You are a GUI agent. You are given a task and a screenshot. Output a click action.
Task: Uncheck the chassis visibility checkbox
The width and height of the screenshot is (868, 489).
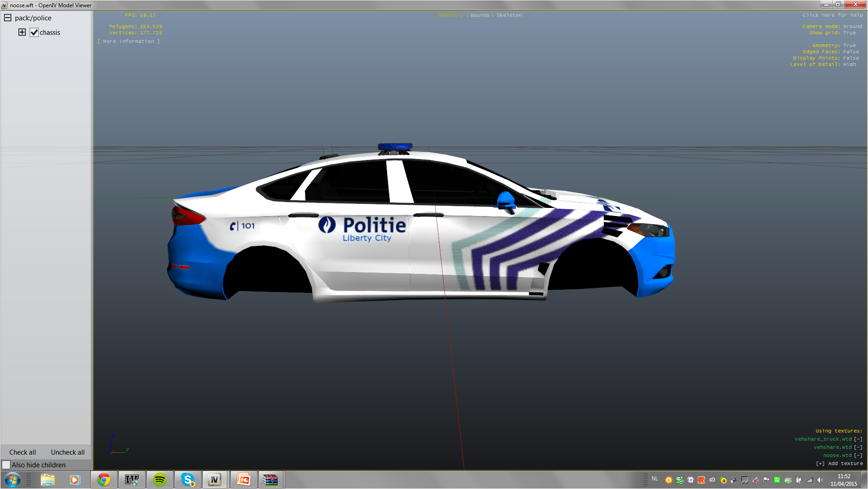34,33
